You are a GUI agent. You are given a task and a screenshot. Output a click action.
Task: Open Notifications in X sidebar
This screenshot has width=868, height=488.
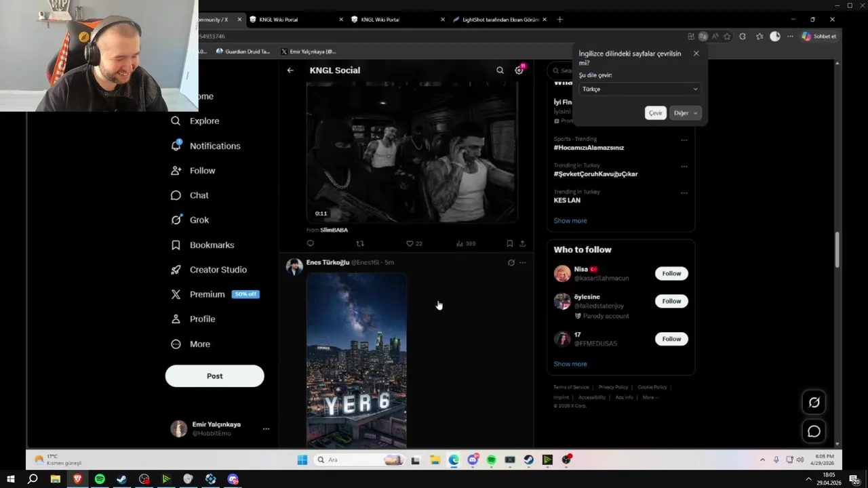(x=206, y=146)
